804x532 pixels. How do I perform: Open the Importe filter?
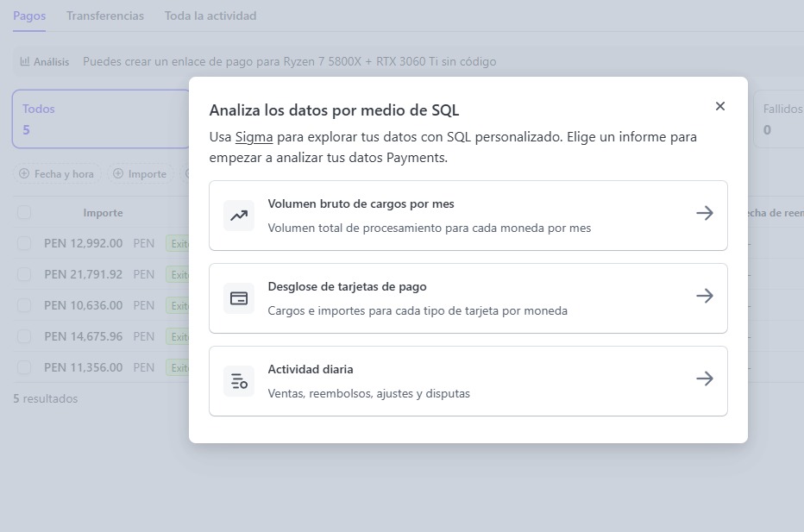coord(140,174)
